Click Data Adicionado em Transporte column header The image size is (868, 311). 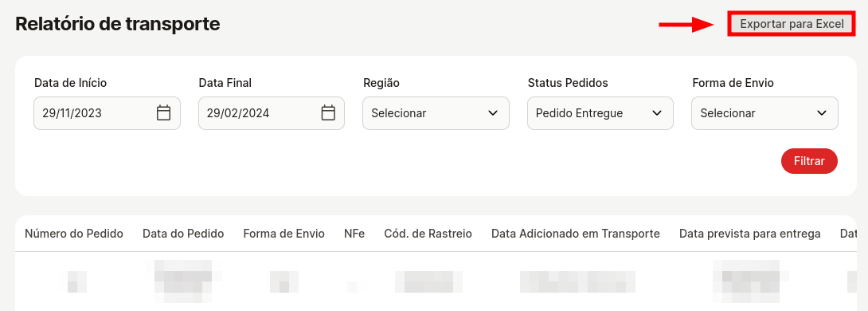pos(576,234)
